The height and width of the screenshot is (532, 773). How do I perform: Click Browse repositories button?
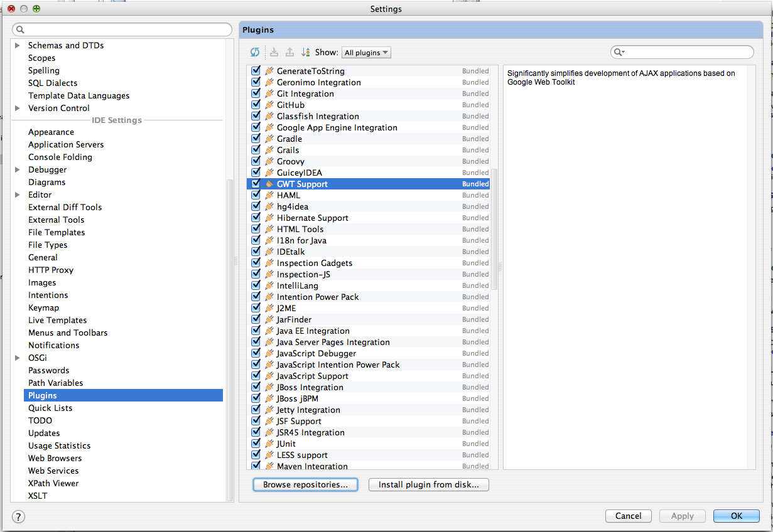[305, 484]
